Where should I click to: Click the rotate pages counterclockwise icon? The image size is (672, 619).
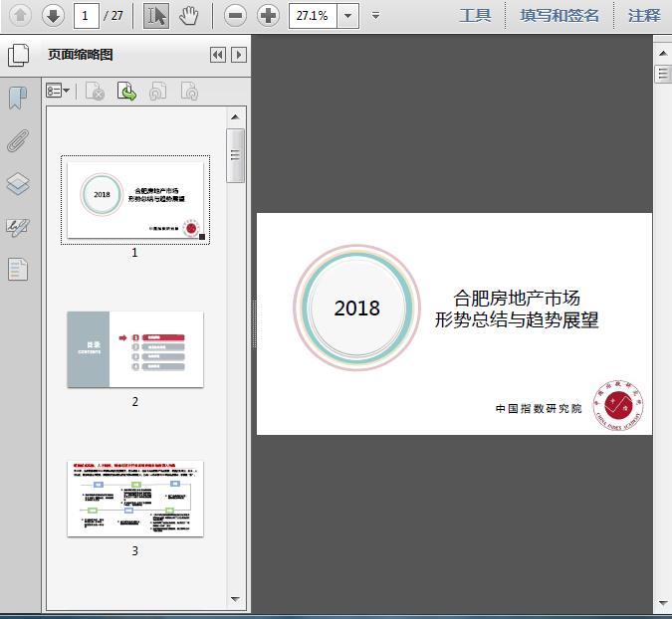coord(157,91)
